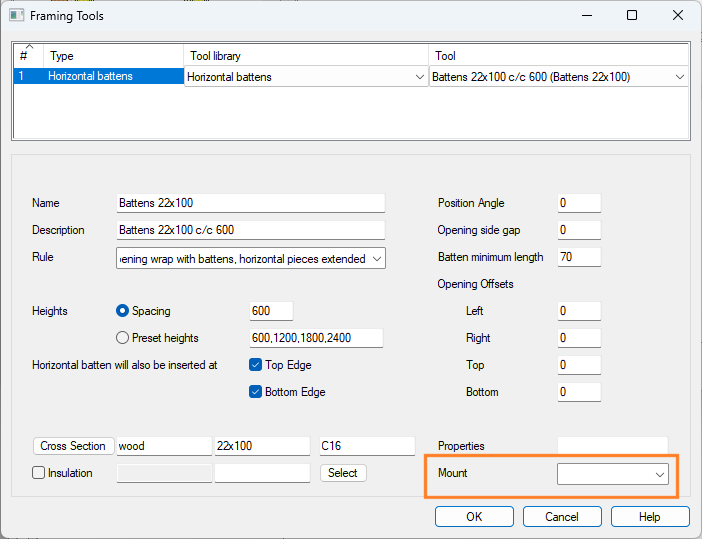Open Help for Framing Tools
The image size is (702, 539).
[x=650, y=516]
